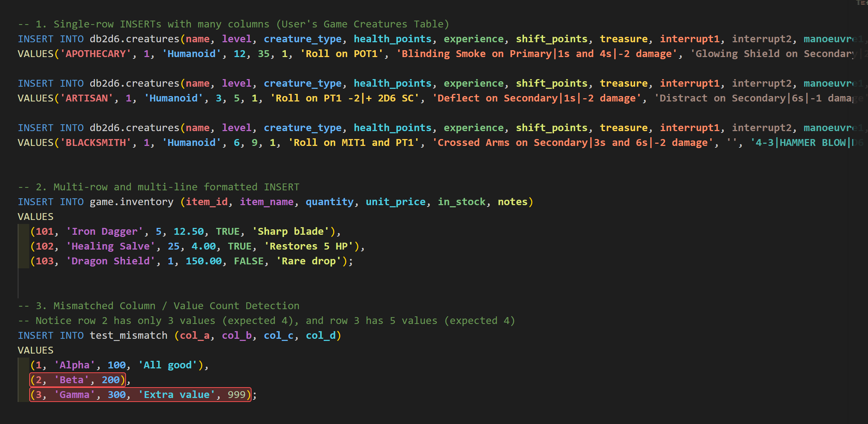868x424 pixels.
Task: Click the 'Iron Dagger' value
Action: click(x=104, y=232)
